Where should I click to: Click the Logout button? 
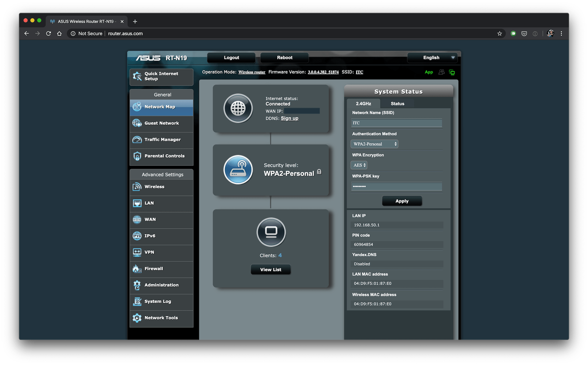(231, 58)
